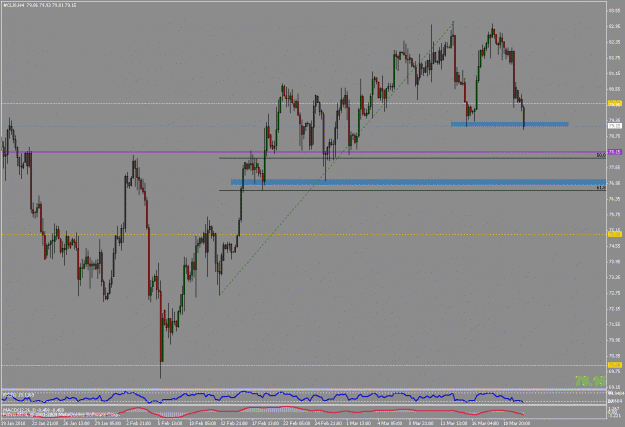
Task: Click the 29 Jan 2010 date label
Action: (13, 423)
